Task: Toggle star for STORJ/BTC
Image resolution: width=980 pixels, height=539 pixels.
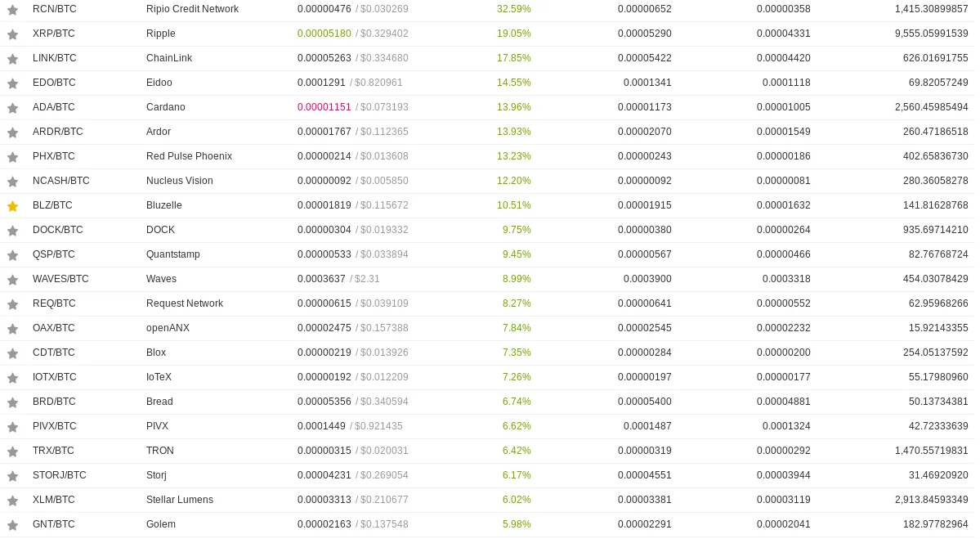Action: click(12, 476)
